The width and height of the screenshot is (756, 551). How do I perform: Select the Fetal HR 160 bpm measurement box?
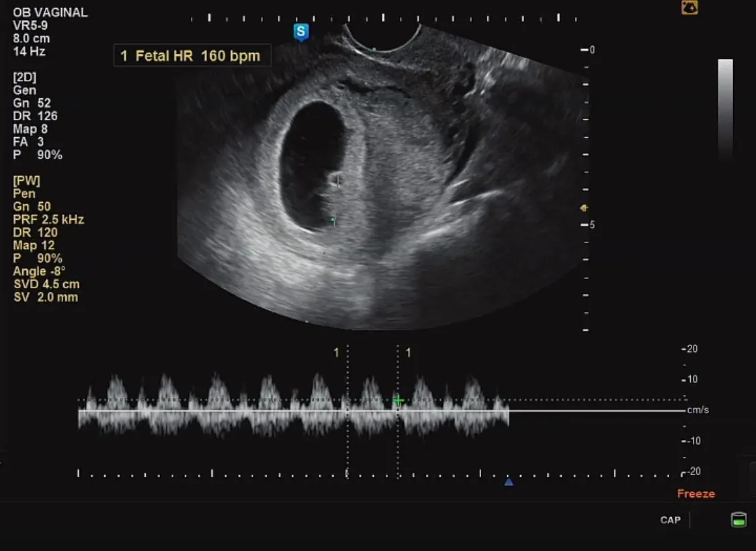[x=192, y=56]
